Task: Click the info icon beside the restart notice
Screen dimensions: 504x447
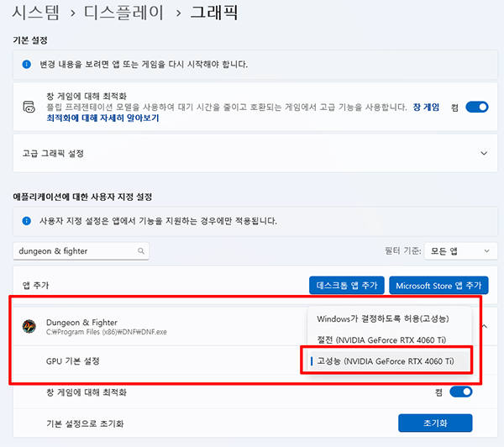Action: (27, 64)
